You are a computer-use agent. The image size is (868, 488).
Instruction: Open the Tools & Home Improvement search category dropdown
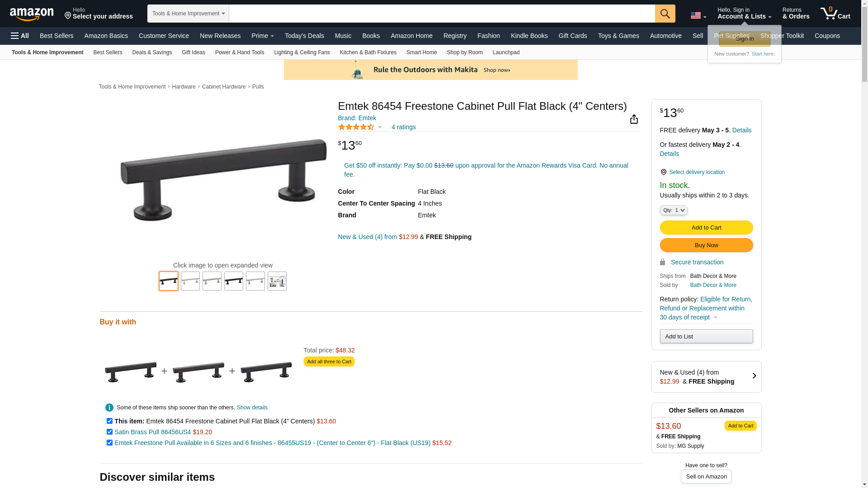188,14
